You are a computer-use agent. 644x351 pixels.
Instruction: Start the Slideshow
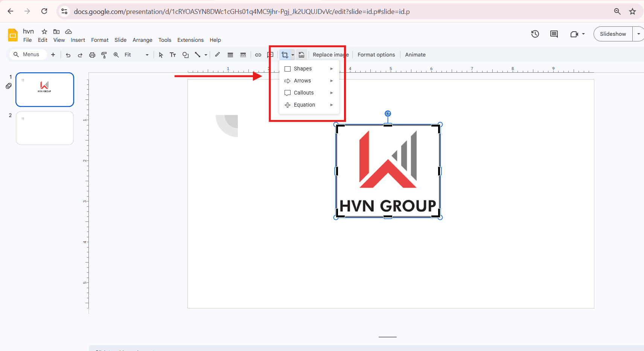[x=613, y=34]
